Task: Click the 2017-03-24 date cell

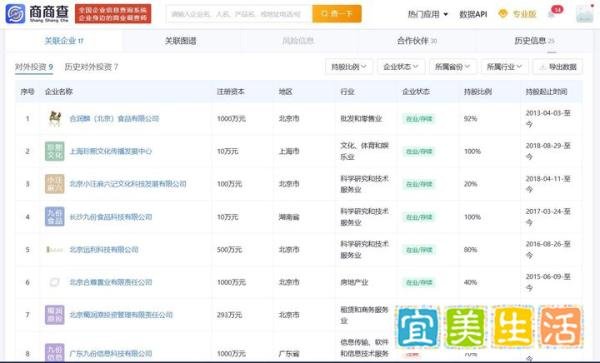Action: (548, 216)
